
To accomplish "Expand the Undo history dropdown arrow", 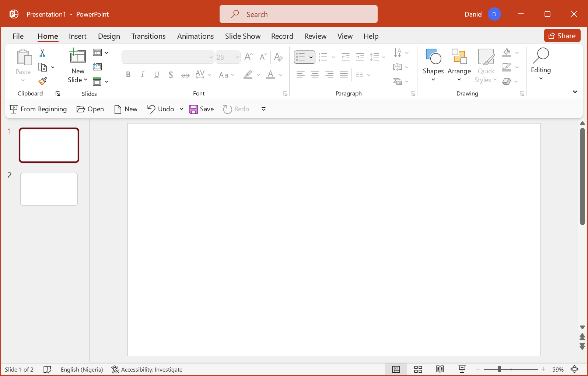I will (181, 109).
